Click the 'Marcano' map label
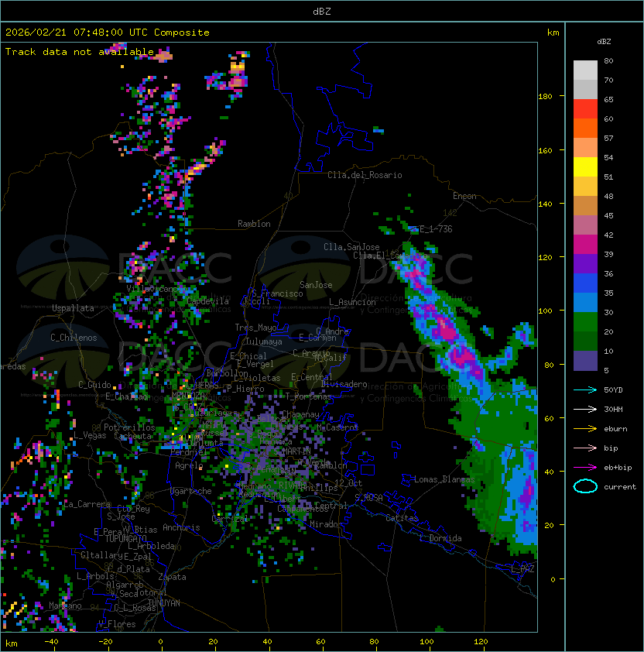 pyautogui.click(x=65, y=606)
